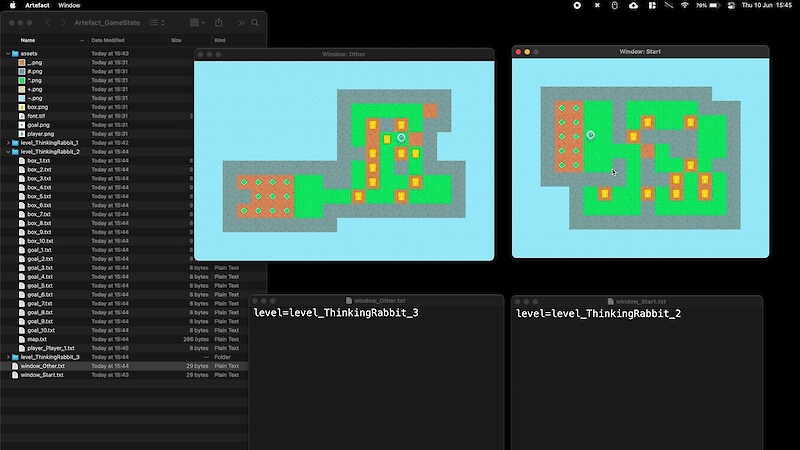Viewport: 800px width, 450px height.
Task: Open the Window menu in menu bar
Action: click(x=69, y=5)
